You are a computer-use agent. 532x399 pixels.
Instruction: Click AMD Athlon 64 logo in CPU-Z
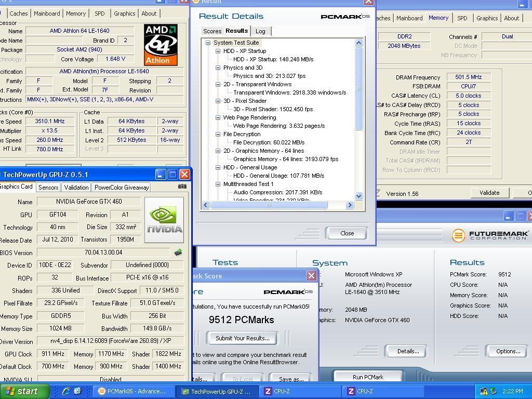pyautogui.click(x=161, y=45)
